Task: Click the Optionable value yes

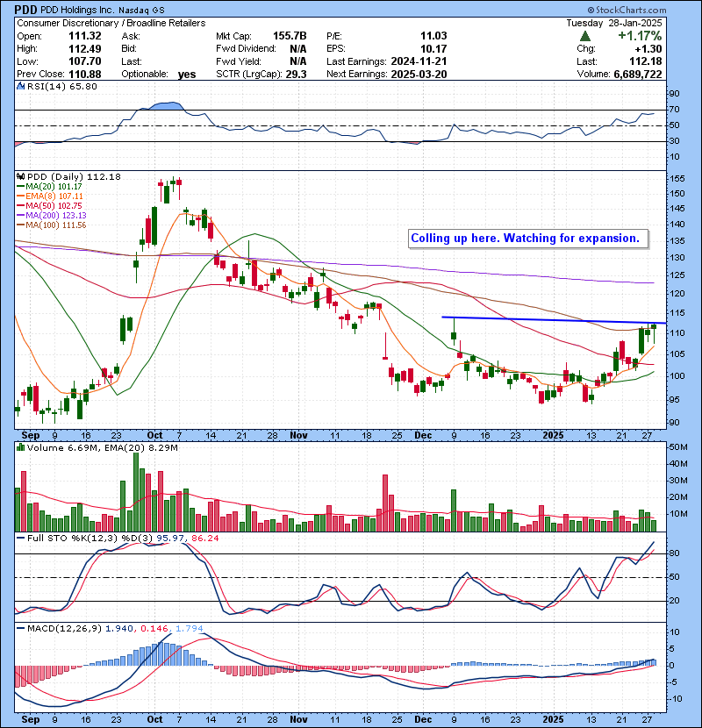Action: (187, 75)
